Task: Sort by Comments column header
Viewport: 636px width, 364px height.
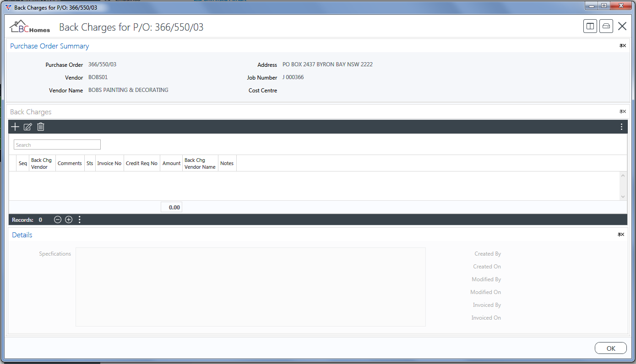Action: tap(70, 163)
